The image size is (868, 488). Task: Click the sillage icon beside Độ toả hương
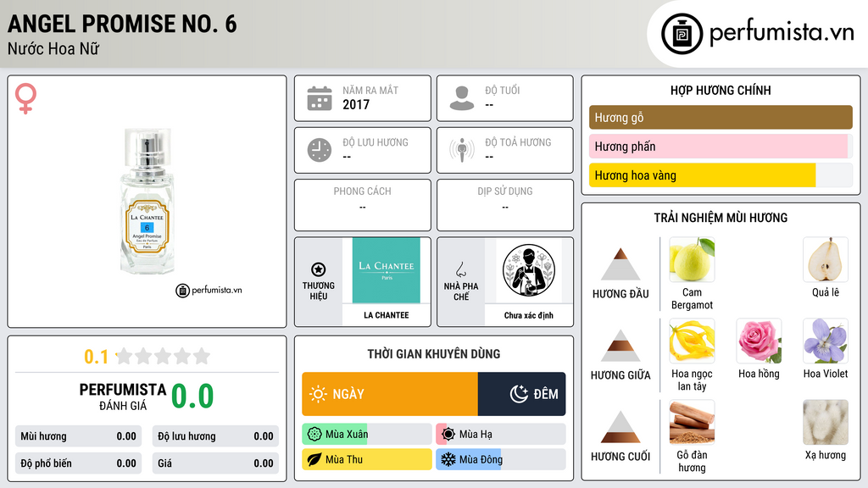pyautogui.click(x=462, y=150)
